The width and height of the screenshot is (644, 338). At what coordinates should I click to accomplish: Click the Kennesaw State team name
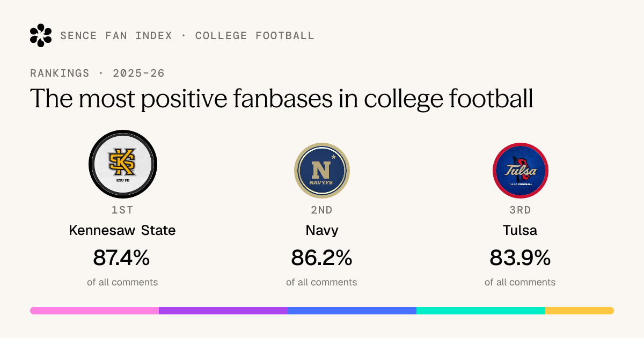tap(122, 231)
